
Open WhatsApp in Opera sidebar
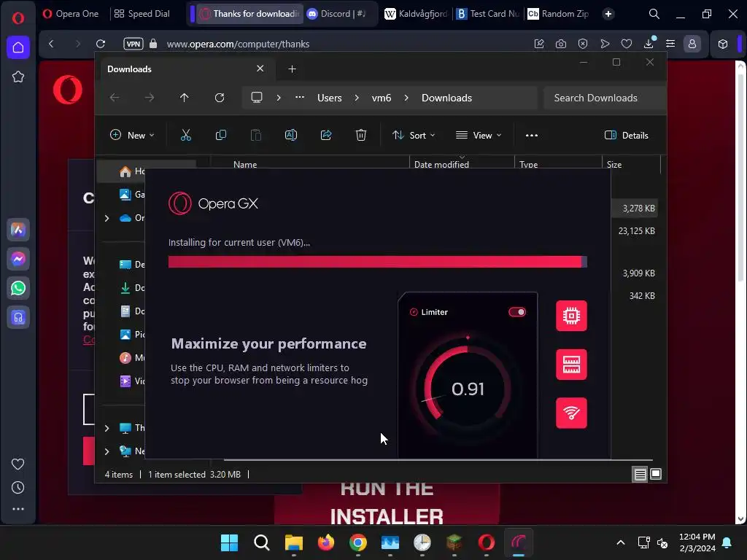(x=18, y=288)
